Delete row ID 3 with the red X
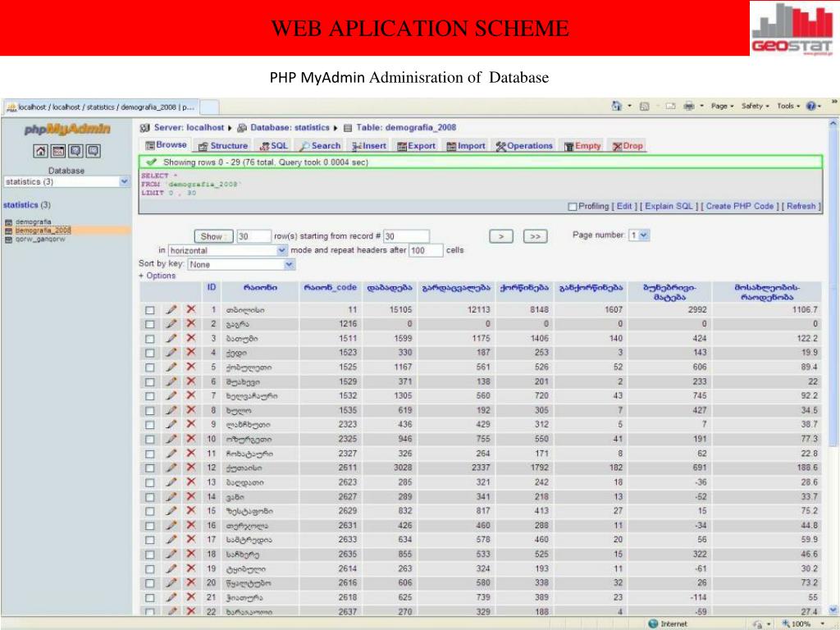Image resolution: width=840 pixels, height=630 pixels. [190, 338]
